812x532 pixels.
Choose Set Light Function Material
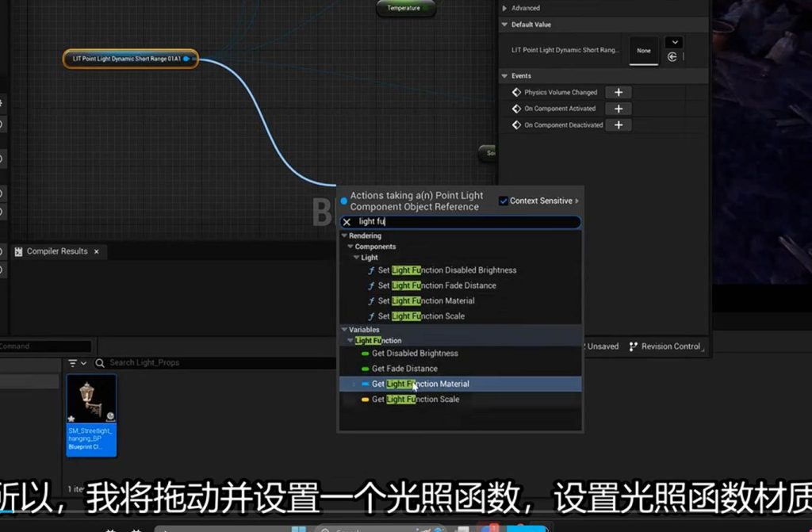click(426, 300)
